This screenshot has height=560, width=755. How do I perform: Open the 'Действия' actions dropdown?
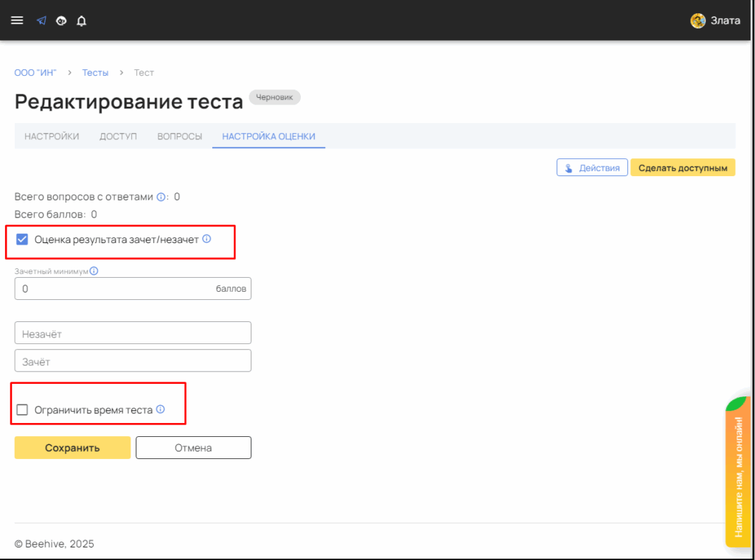592,168
